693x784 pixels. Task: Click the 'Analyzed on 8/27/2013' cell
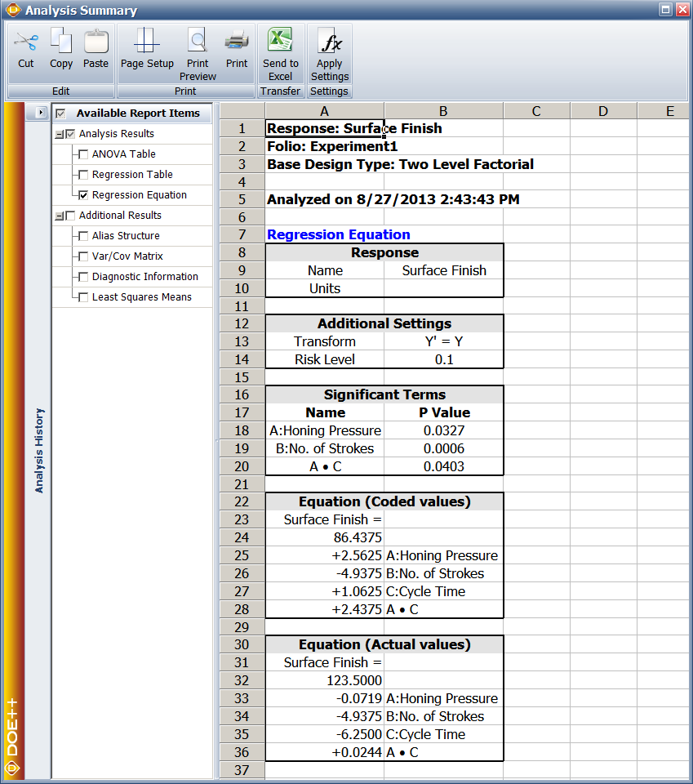393,199
